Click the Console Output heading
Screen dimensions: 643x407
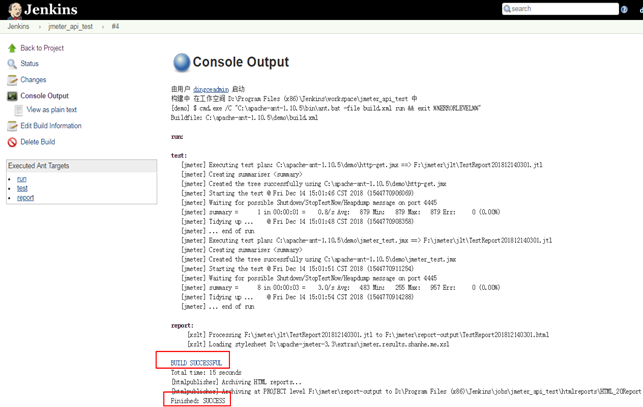[x=241, y=62]
